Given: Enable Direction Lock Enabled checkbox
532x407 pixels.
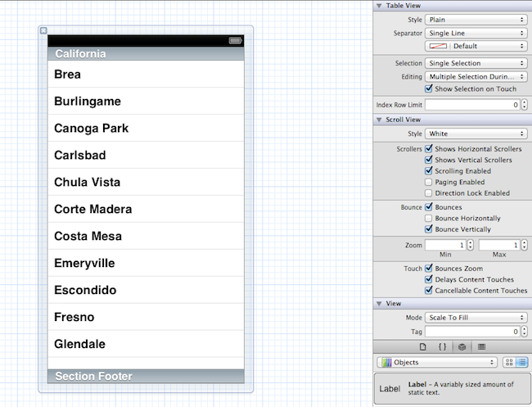Looking at the screenshot, I should [x=429, y=193].
